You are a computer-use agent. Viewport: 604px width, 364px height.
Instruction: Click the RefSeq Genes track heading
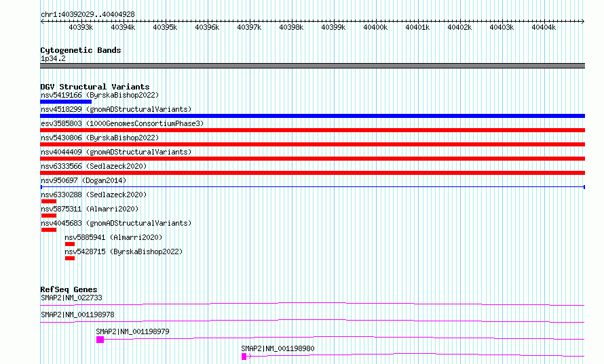(69, 289)
